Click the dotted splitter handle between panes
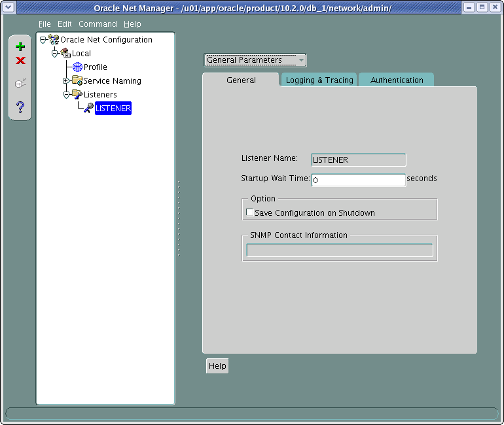The height and width of the screenshot is (425, 504). click(x=179, y=218)
